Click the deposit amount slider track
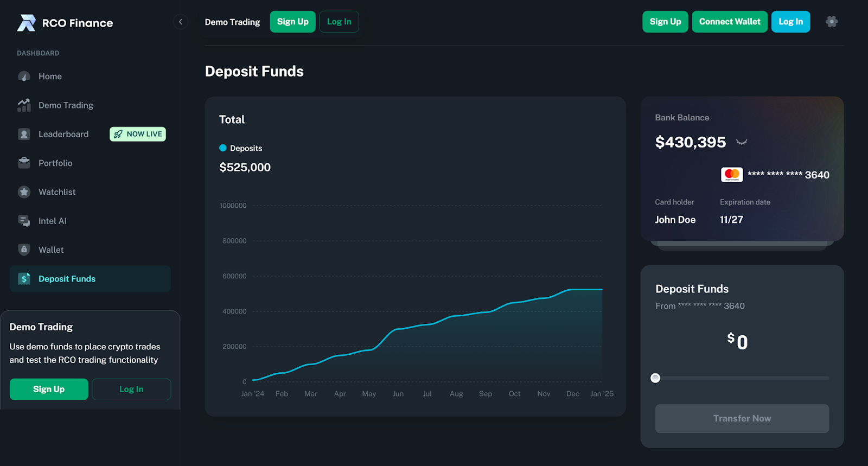The image size is (868, 466). tap(742, 378)
